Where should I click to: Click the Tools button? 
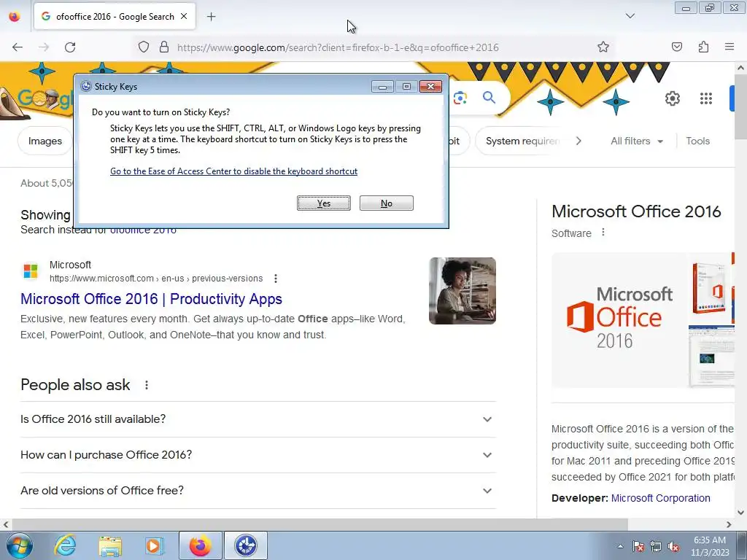point(697,141)
